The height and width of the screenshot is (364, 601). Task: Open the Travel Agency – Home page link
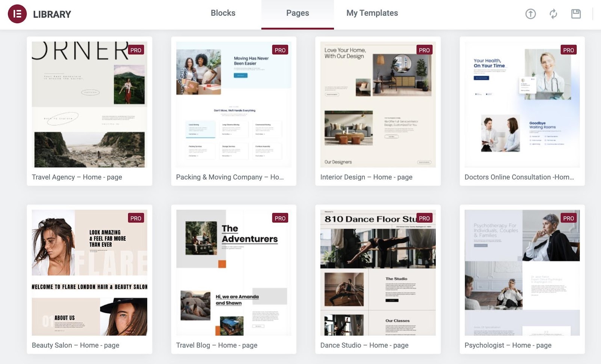coord(77,177)
